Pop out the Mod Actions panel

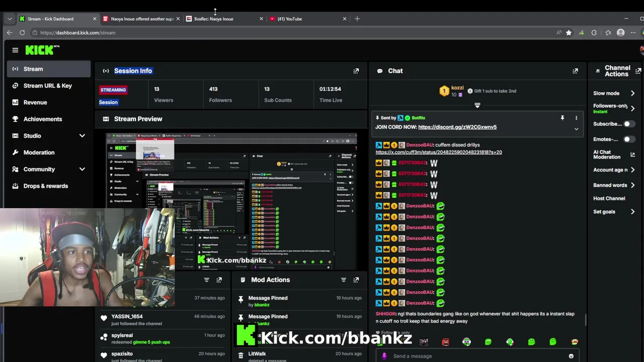point(356,280)
